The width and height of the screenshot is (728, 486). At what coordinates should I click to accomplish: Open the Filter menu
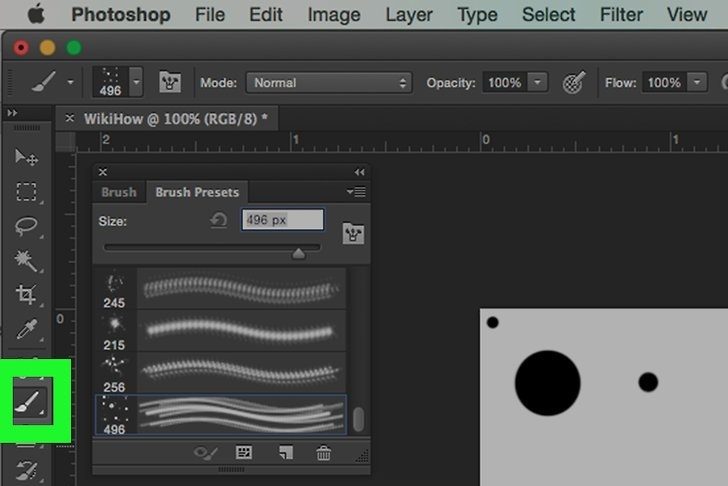coord(621,15)
